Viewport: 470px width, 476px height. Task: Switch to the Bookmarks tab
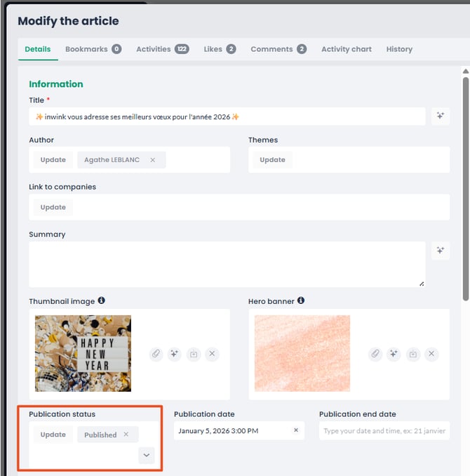tap(93, 49)
